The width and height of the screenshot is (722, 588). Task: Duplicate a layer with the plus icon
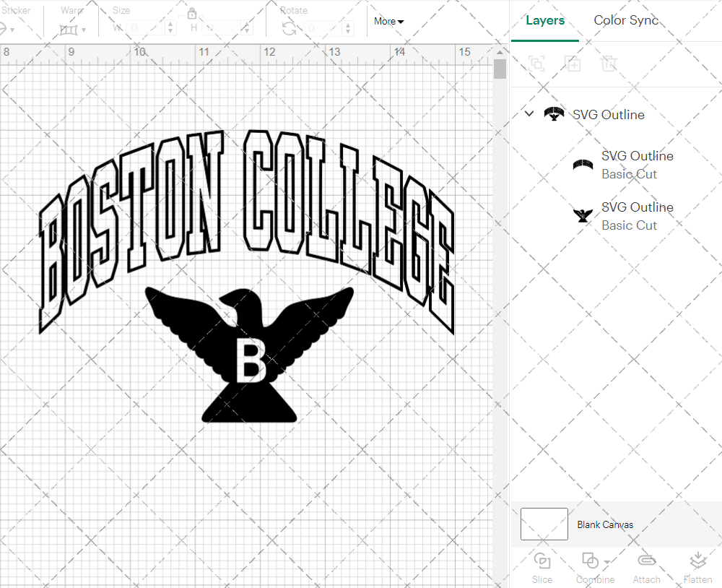pyautogui.click(x=573, y=64)
